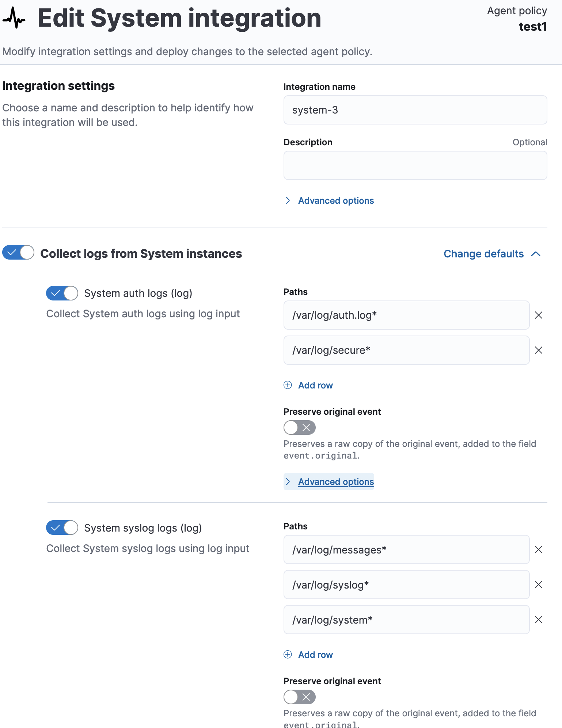Expand Advanced options under Description
This screenshot has height=728, width=562.
click(x=335, y=200)
